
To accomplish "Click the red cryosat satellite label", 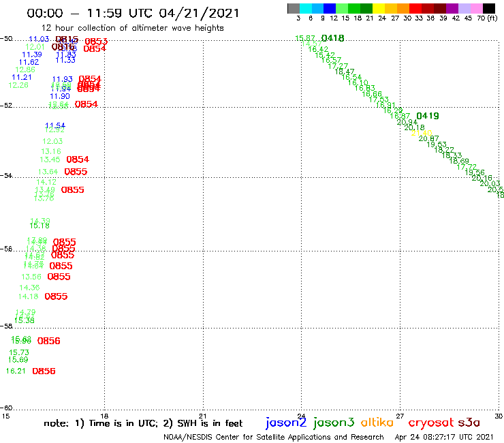I will click(431, 423).
